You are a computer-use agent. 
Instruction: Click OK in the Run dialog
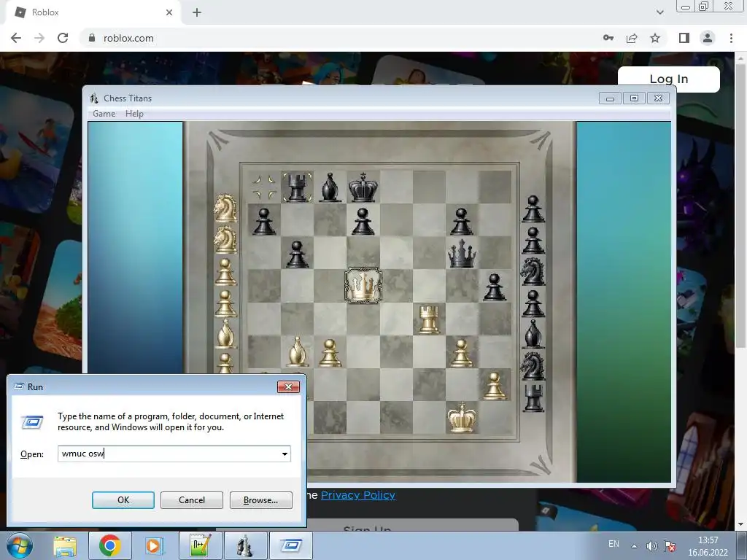pyautogui.click(x=123, y=500)
